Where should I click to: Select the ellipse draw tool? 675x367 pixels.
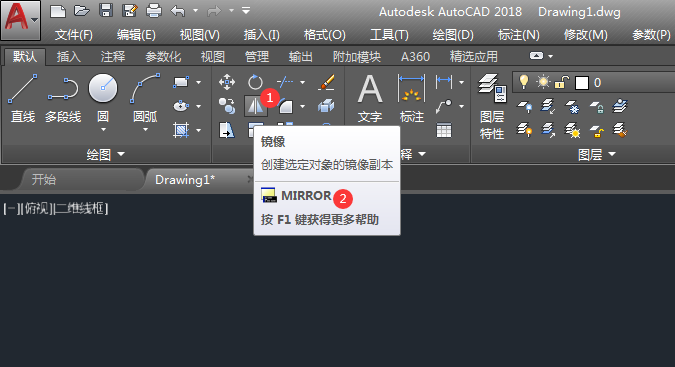click(x=181, y=106)
